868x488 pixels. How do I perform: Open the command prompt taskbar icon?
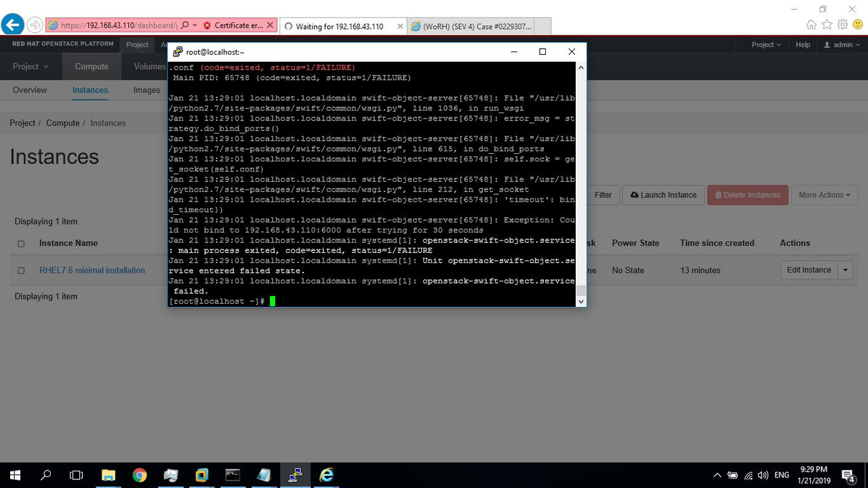pos(233,475)
